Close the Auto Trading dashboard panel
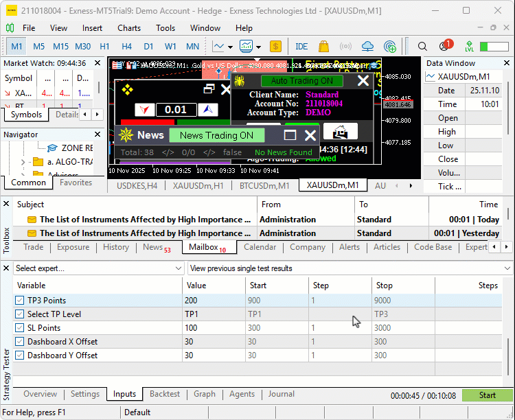The height and width of the screenshot is (420, 515). coord(363,80)
